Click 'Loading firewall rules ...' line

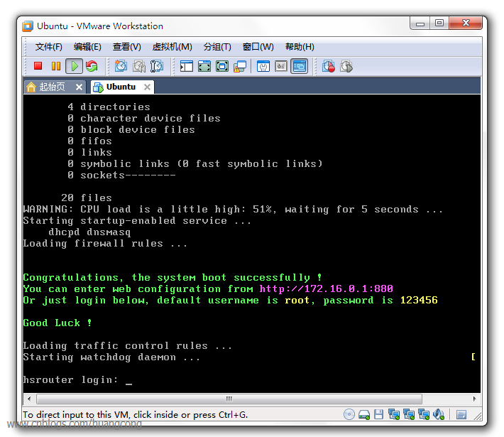(x=105, y=243)
